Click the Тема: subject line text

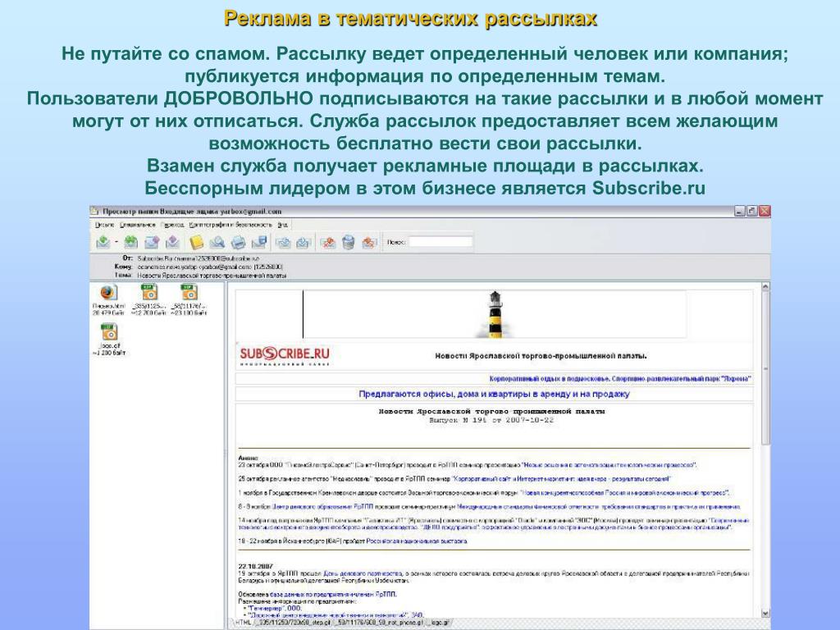212,276
